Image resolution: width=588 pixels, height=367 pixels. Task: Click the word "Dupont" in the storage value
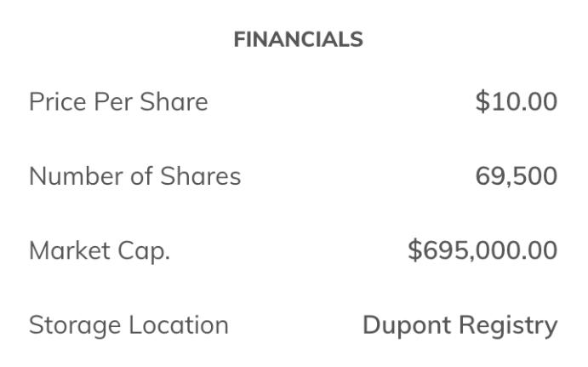[x=407, y=324]
